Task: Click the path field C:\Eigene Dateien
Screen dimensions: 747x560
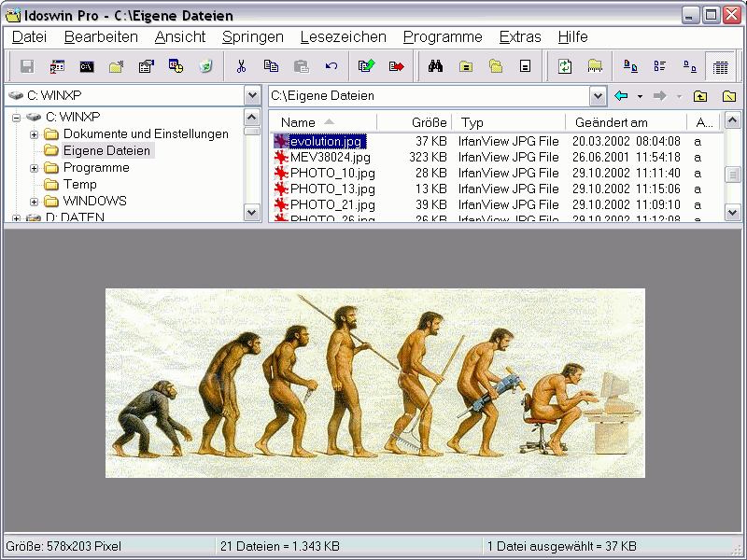Action: (x=429, y=96)
